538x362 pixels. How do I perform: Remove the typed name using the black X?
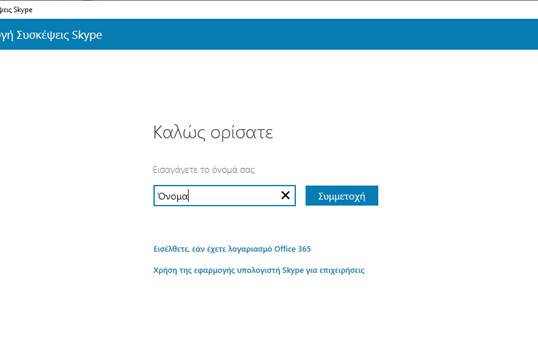point(285,195)
